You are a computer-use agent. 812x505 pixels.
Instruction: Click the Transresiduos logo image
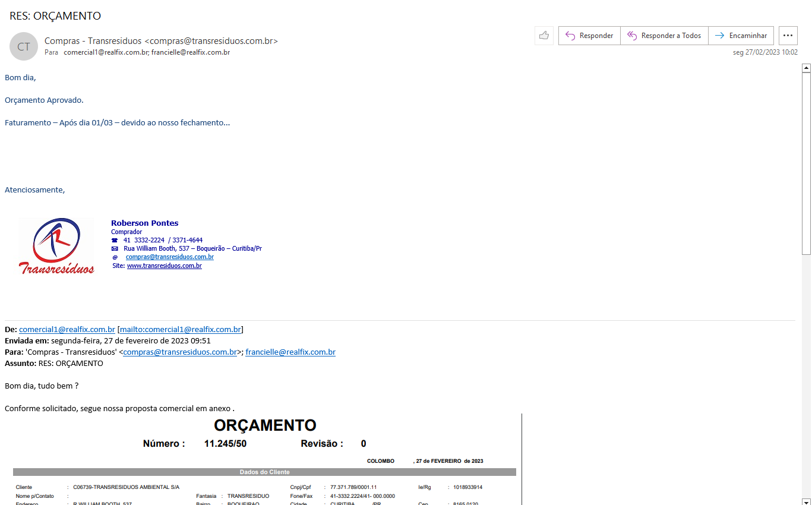tap(56, 246)
